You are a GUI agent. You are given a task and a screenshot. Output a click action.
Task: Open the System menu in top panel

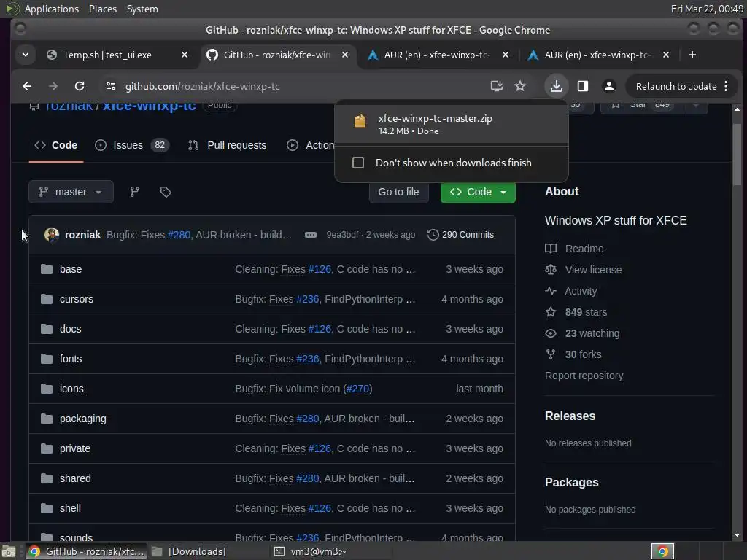pyautogui.click(x=142, y=9)
